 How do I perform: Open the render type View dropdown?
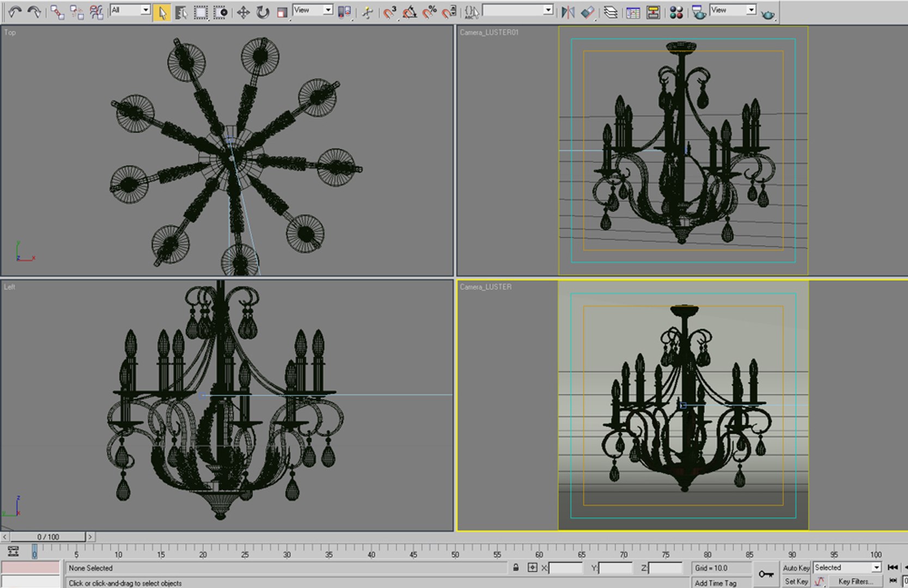(x=733, y=10)
